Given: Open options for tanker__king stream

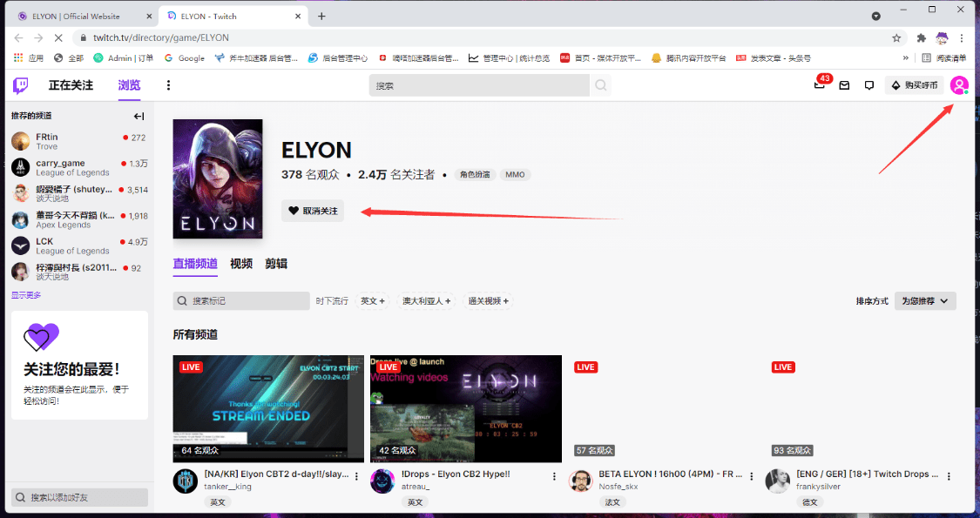Looking at the screenshot, I should click(357, 476).
